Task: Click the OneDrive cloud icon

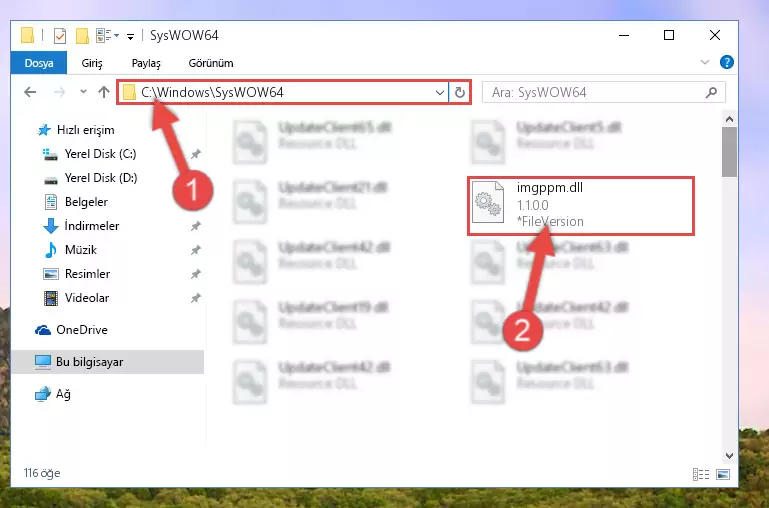Action: point(43,330)
